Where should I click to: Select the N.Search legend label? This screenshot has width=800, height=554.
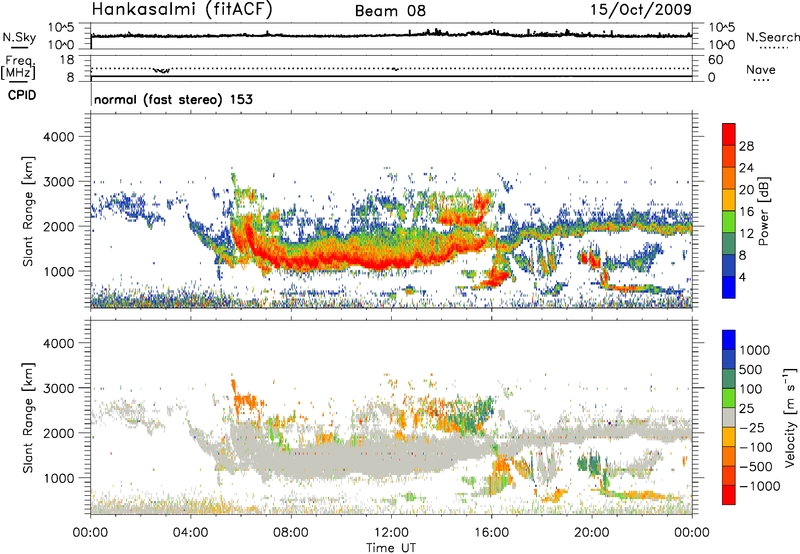coord(772,37)
